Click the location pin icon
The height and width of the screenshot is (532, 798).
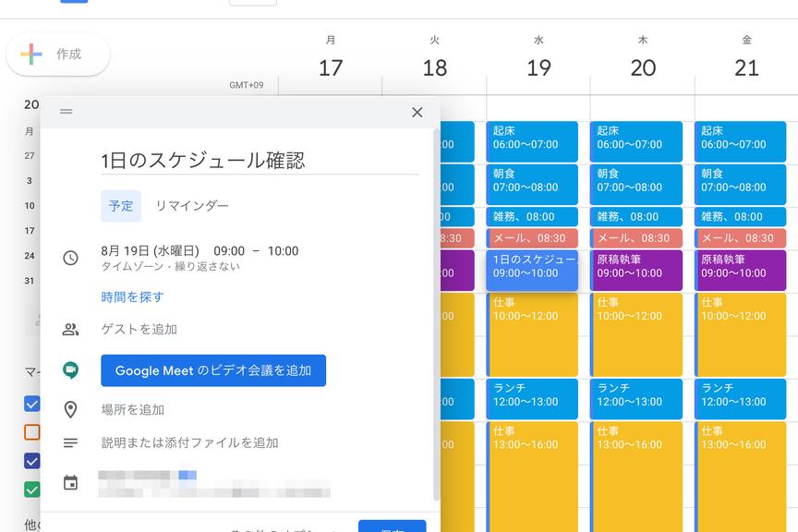[x=71, y=409]
